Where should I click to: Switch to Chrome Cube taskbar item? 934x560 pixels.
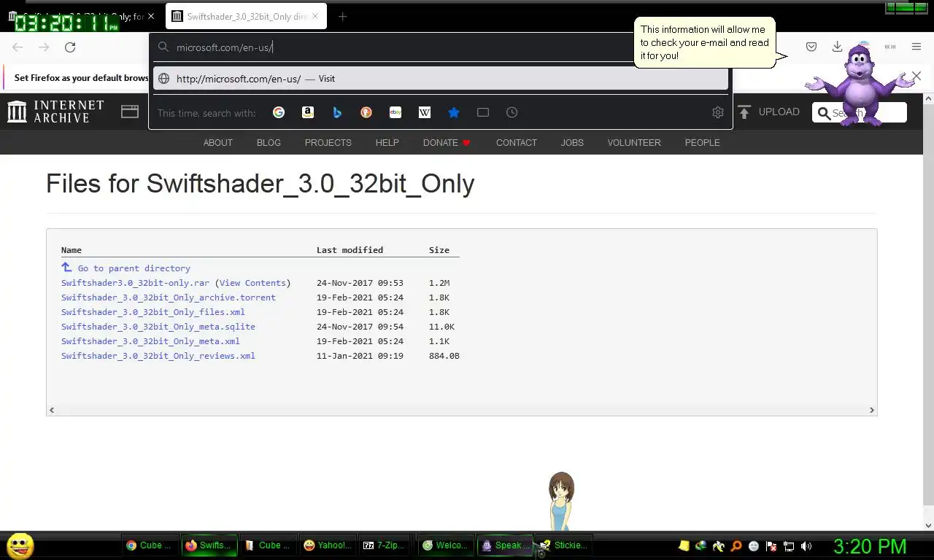pos(150,545)
